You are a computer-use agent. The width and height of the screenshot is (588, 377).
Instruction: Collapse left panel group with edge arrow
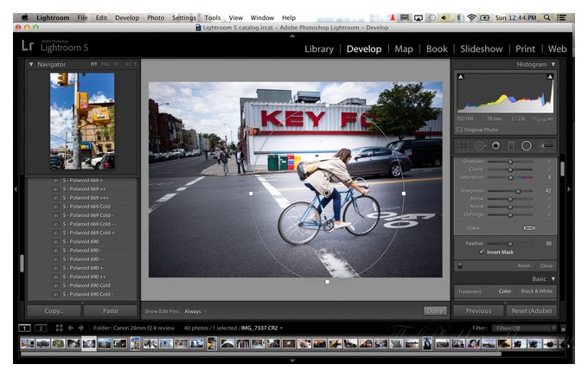tap(16, 189)
